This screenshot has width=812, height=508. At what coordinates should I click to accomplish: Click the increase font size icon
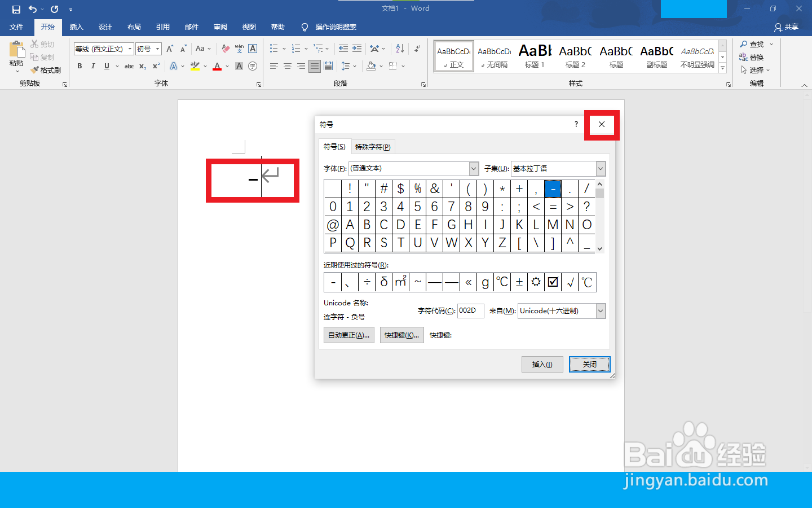pos(170,49)
